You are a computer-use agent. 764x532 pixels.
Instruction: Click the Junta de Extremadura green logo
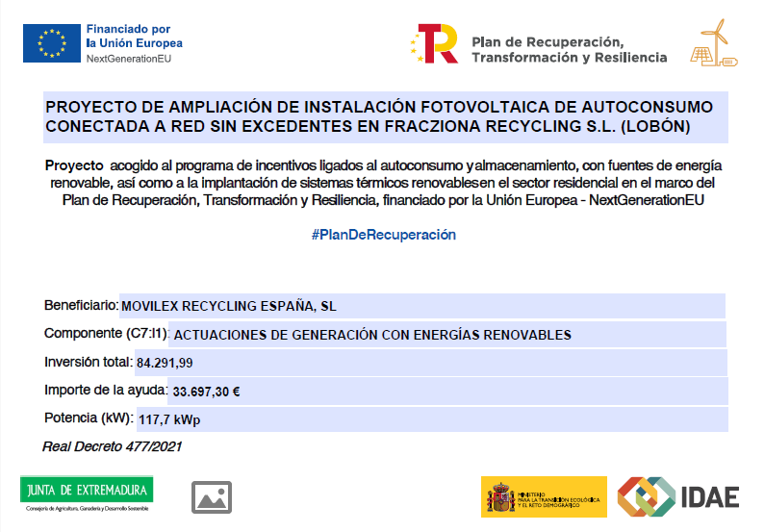[x=87, y=494]
